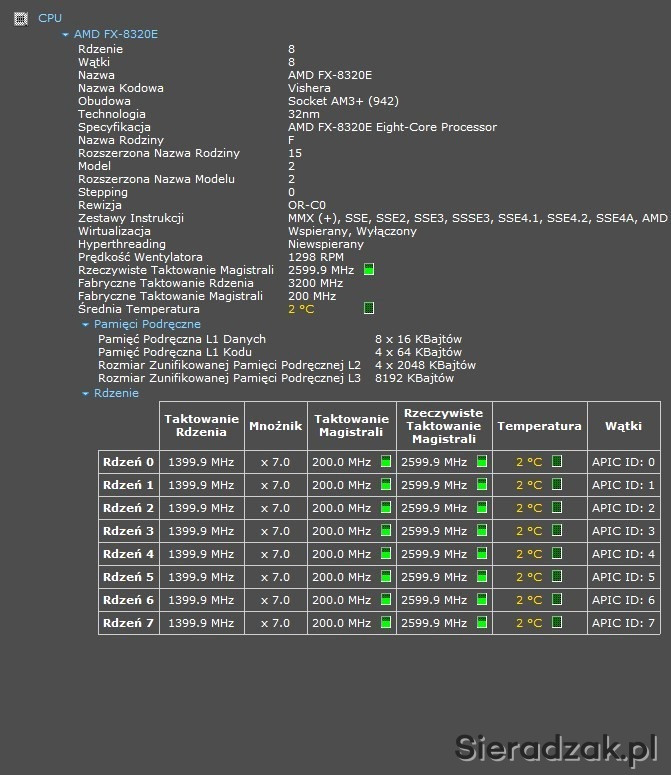Click Rdzeń 5 real bus speed graph icon
Viewport: 671px width, 775px height.
point(482,576)
